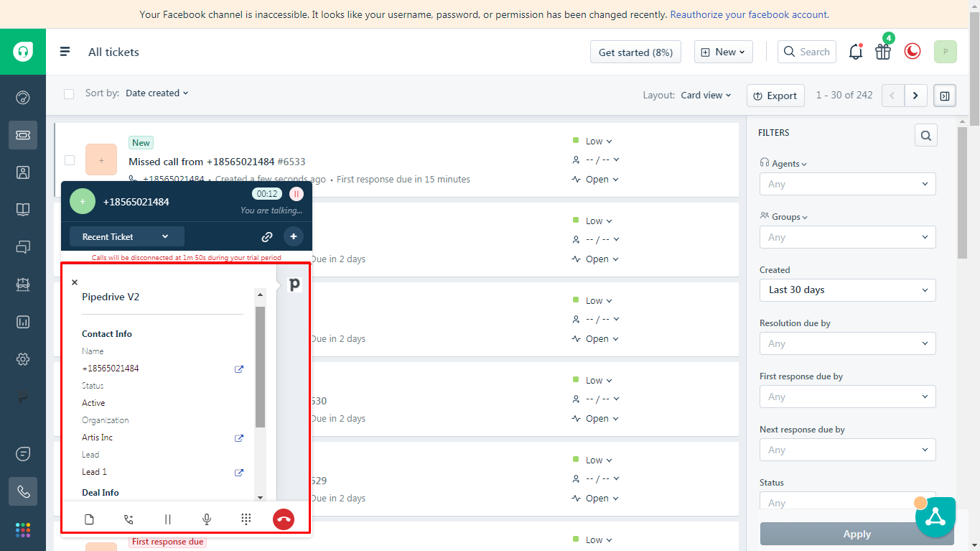Tick the select all tickets checkbox
Image resolution: width=980 pixels, height=551 pixels.
click(69, 93)
